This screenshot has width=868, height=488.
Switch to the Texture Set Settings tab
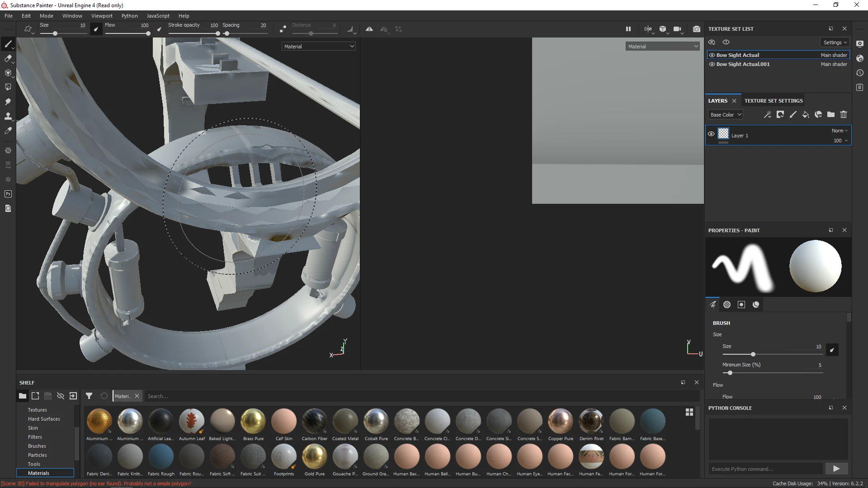click(774, 101)
